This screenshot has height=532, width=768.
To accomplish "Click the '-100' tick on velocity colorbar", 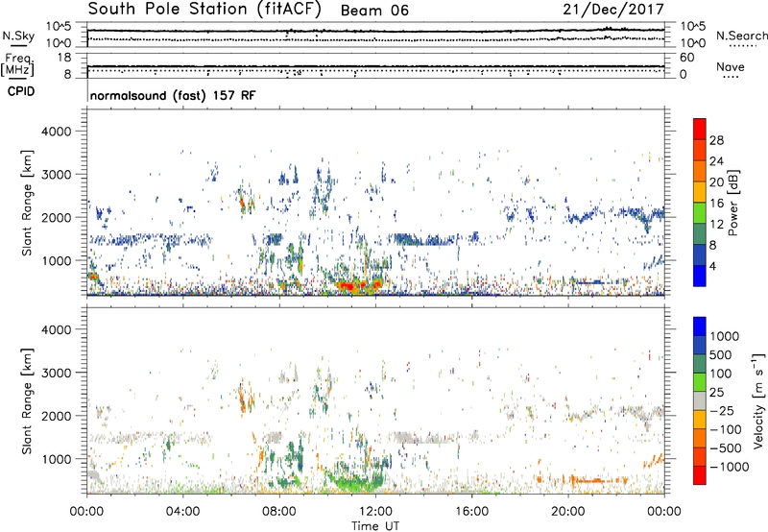I will [726, 429].
